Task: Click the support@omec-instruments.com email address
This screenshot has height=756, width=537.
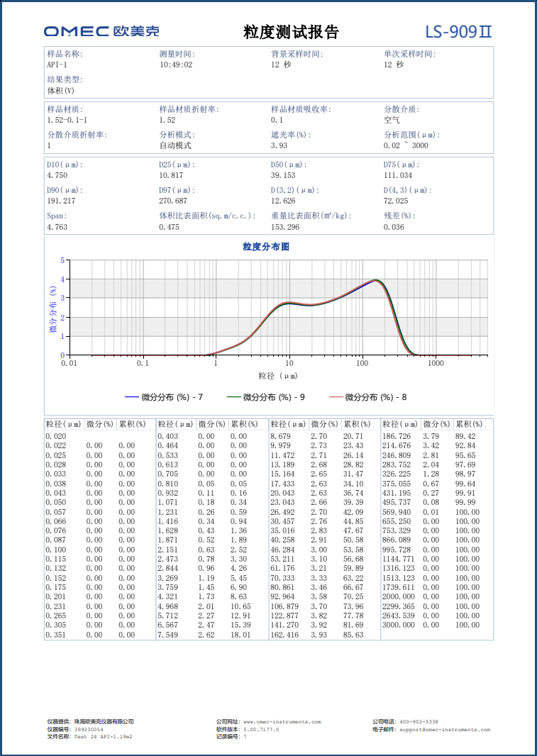Action: 444,729
